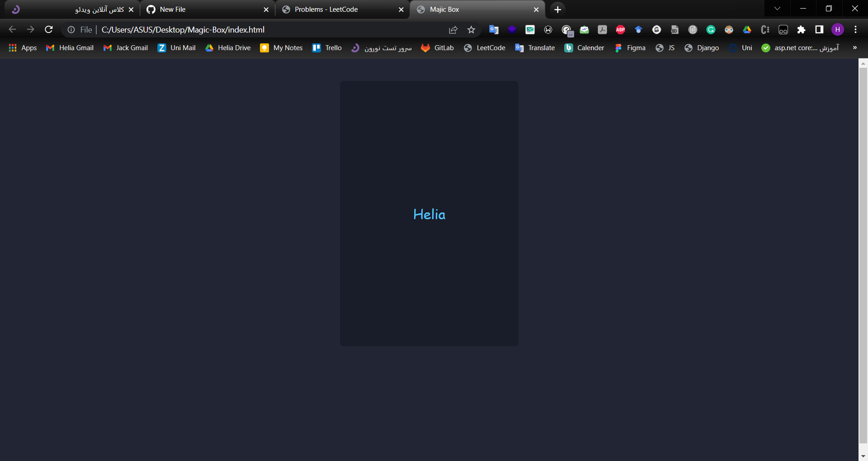The image size is (868, 461).
Task: Open the Figma bookmark
Action: tap(630, 48)
